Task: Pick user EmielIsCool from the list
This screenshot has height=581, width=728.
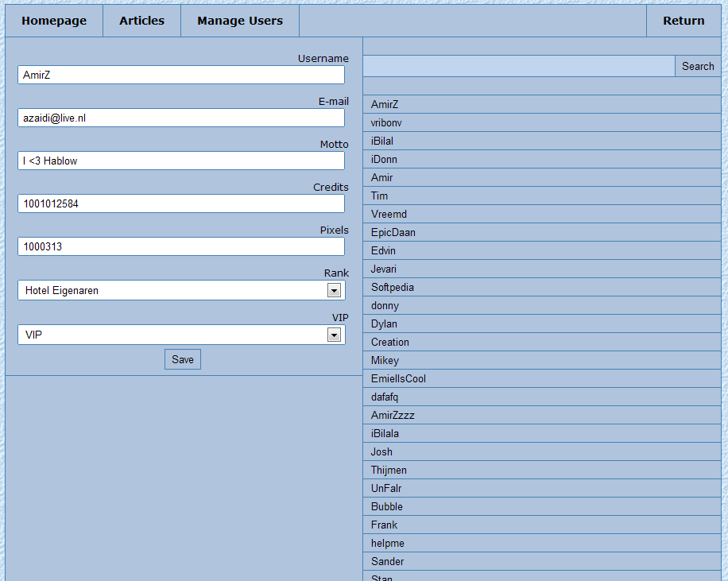Action: [x=398, y=378]
